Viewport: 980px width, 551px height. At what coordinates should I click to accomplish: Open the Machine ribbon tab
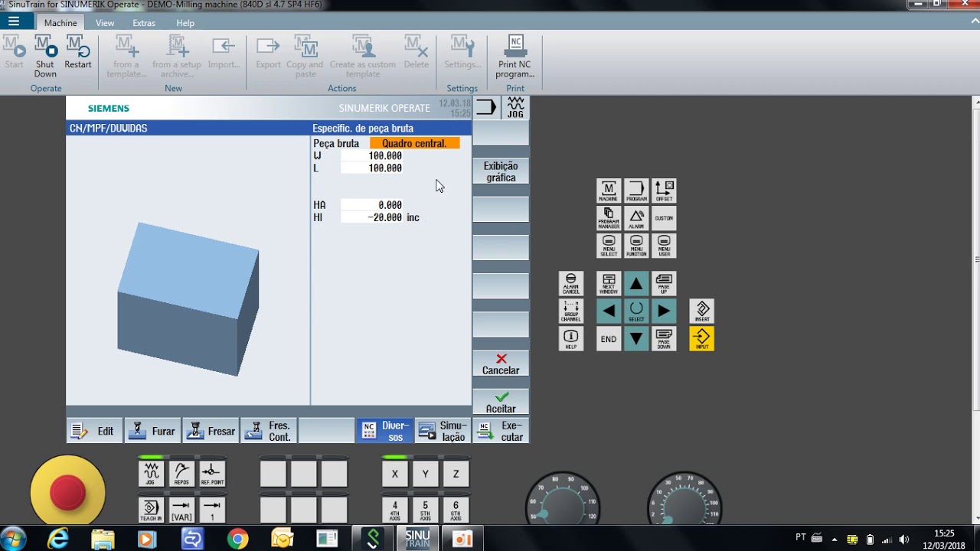coord(60,23)
